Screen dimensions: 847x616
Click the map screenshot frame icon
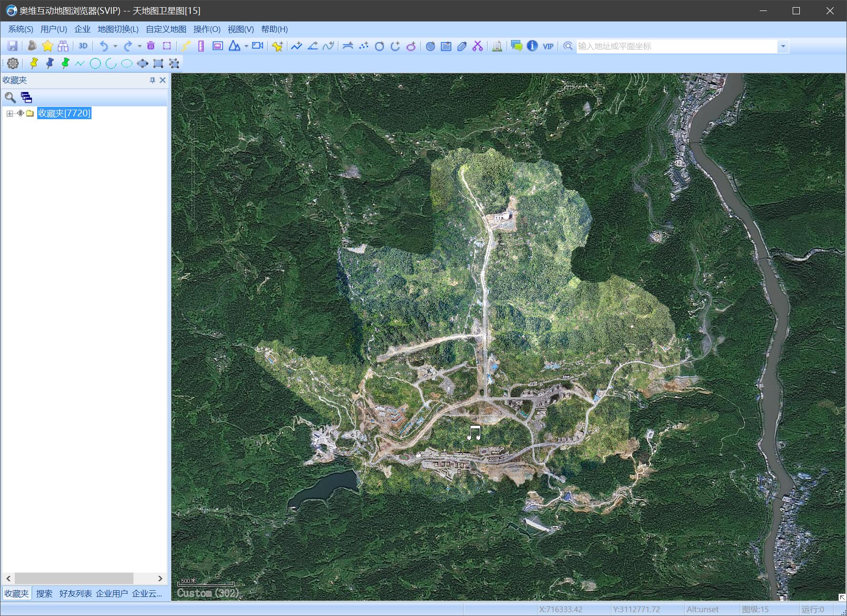coord(218,46)
